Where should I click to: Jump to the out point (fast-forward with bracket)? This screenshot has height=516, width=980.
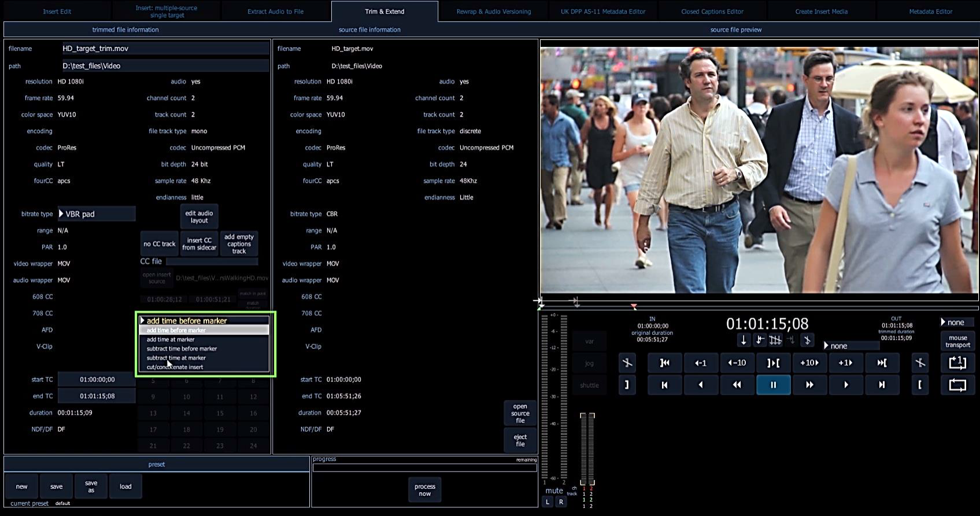(x=882, y=363)
